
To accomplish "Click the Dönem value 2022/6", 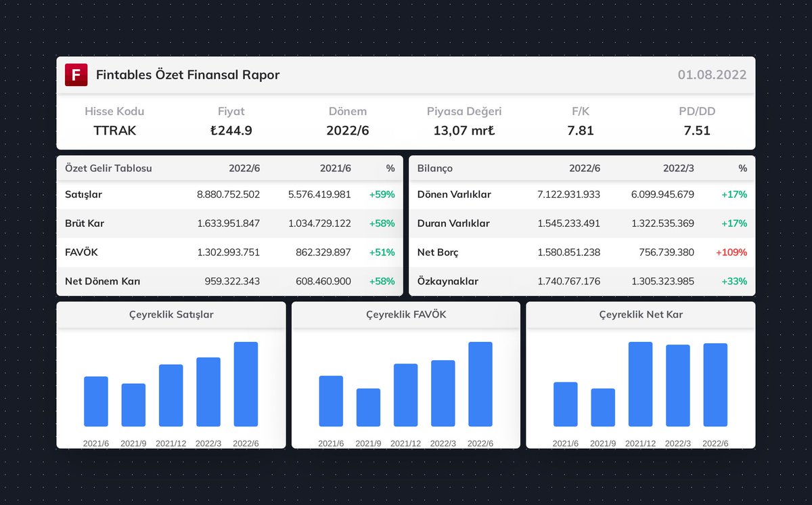I will [x=347, y=131].
